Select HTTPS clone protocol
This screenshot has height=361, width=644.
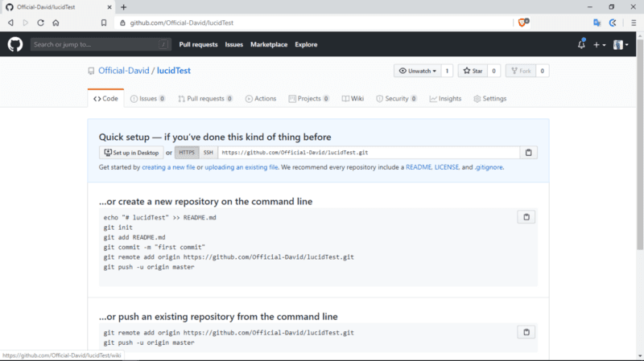[x=187, y=153]
